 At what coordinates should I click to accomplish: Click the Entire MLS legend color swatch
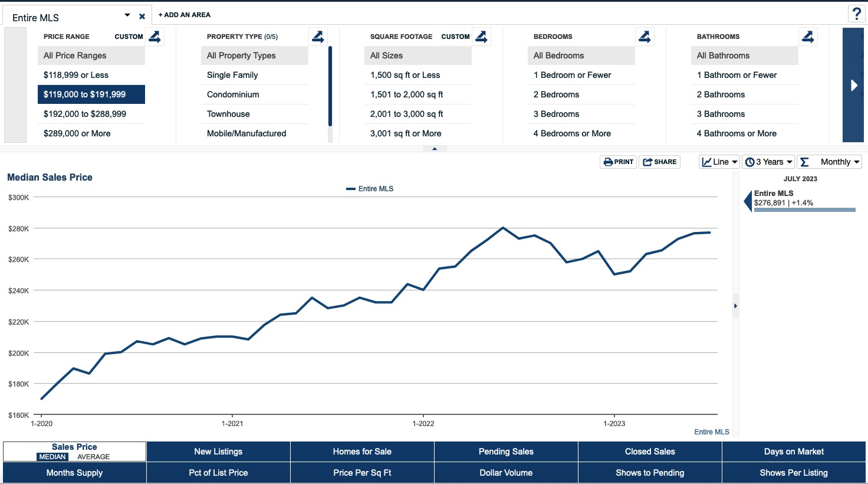[x=350, y=189]
